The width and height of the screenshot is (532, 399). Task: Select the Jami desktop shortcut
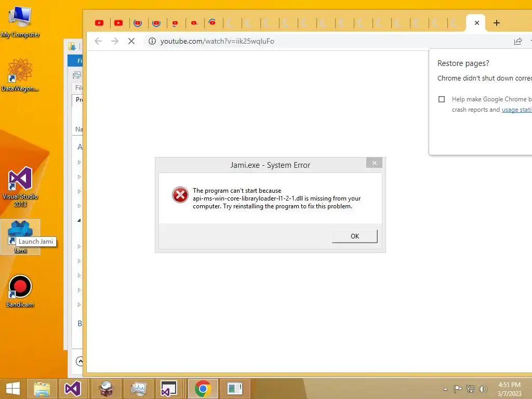pos(20,236)
